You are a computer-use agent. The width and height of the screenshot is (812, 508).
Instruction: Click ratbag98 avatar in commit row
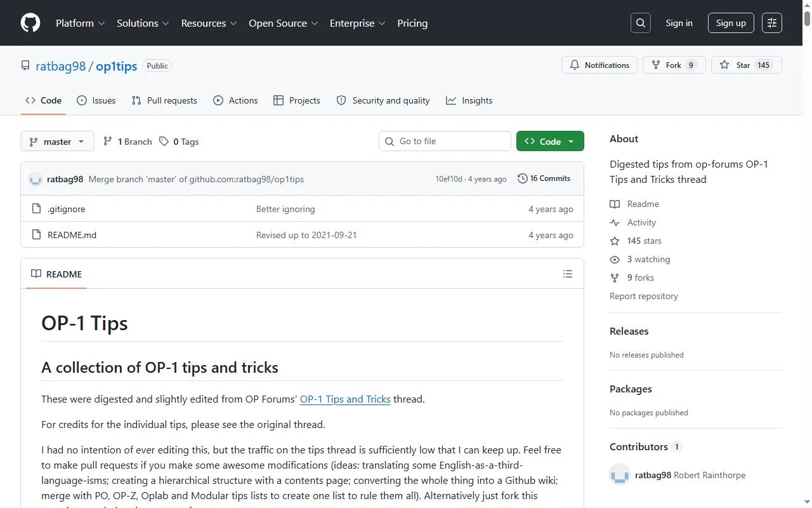tap(36, 179)
